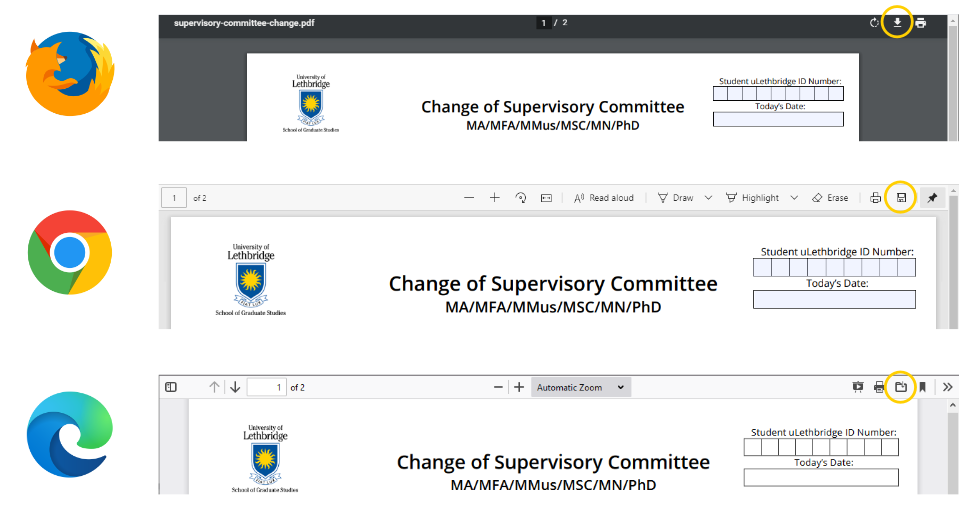
Task: Zoom out using the minus icon beside Read aloud
Action: (469, 198)
